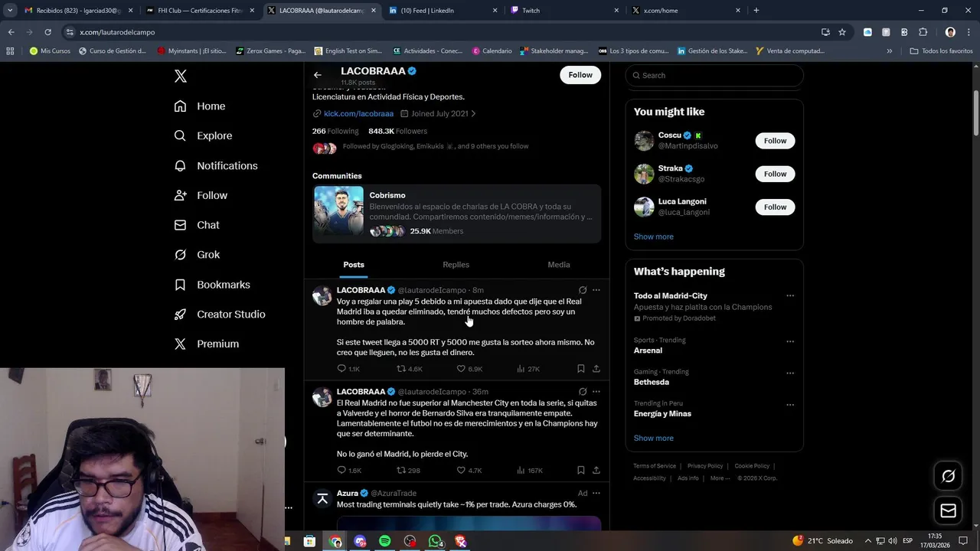Open more options on the Real Madrid tweet
The width and height of the screenshot is (980, 551).
point(596,392)
